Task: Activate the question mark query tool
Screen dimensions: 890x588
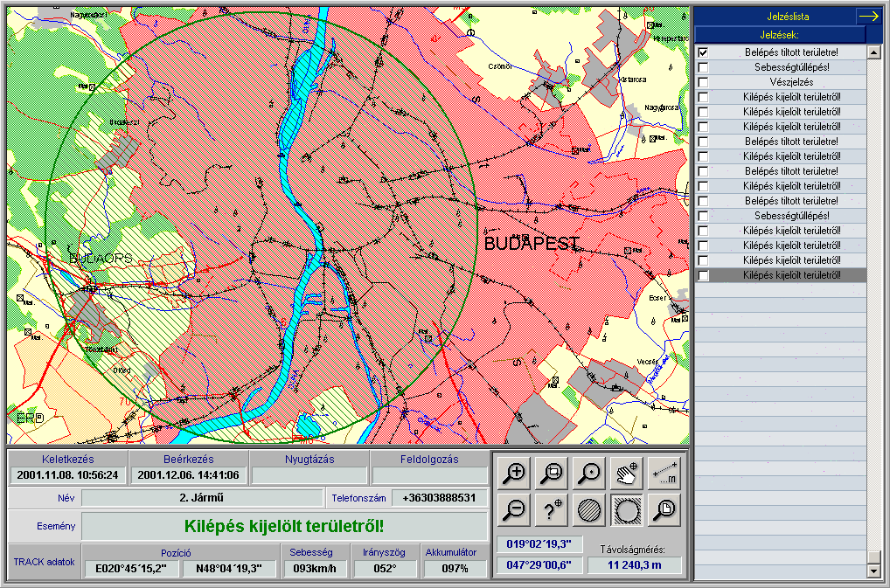Action: [x=552, y=510]
